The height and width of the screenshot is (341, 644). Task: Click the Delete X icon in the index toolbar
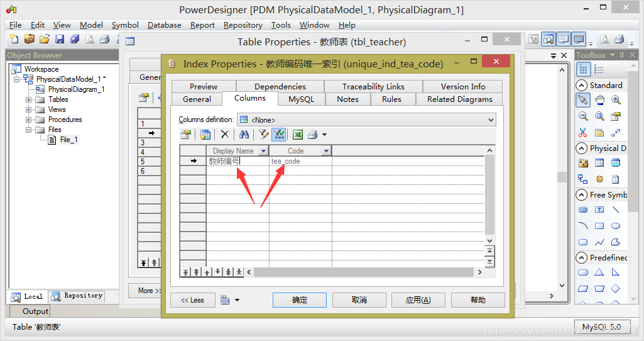point(225,135)
